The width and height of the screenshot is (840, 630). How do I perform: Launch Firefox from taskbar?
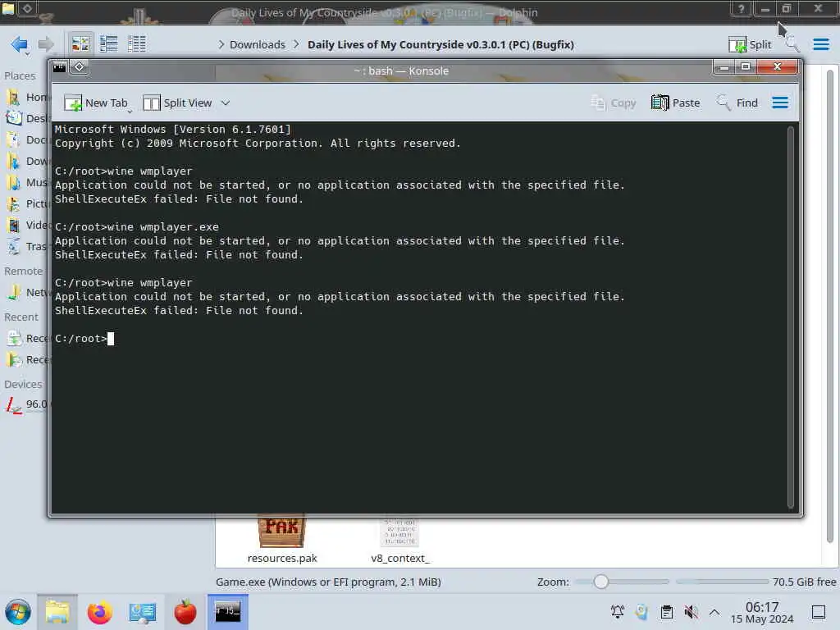coord(99,612)
